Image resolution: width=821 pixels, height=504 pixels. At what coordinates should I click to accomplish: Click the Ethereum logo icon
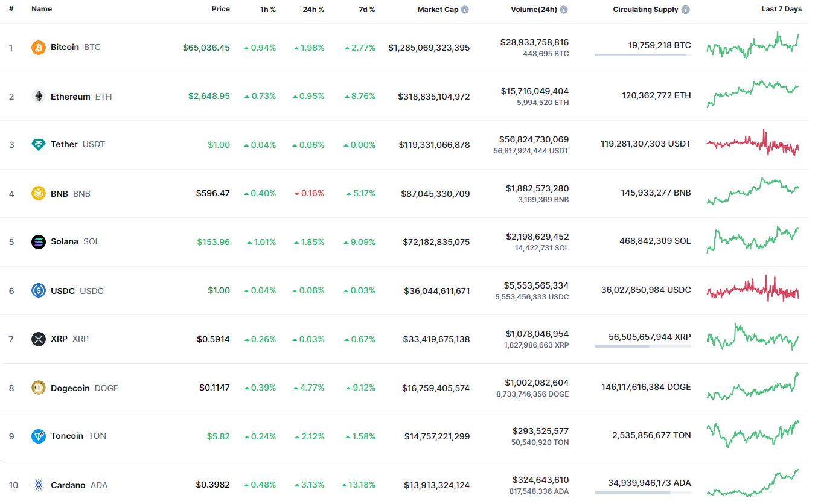(x=39, y=96)
